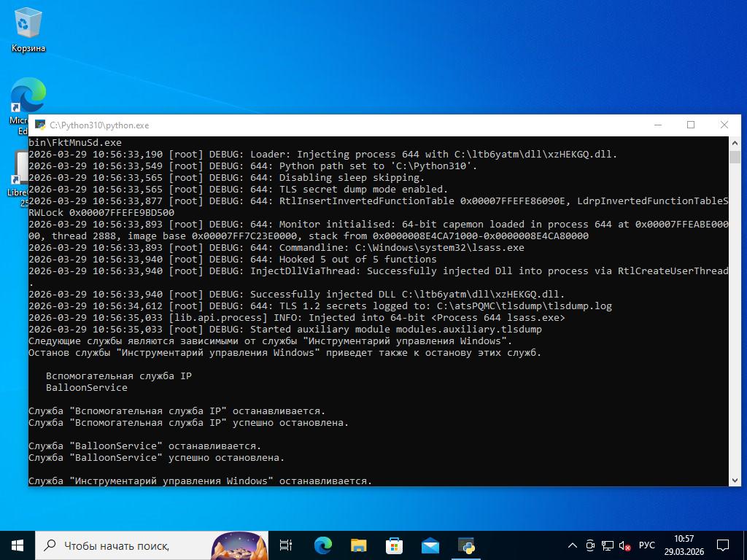Viewport: 747px width, 560px height.
Task: Open the notification center in the taskbar
Action: click(x=723, y=545)
